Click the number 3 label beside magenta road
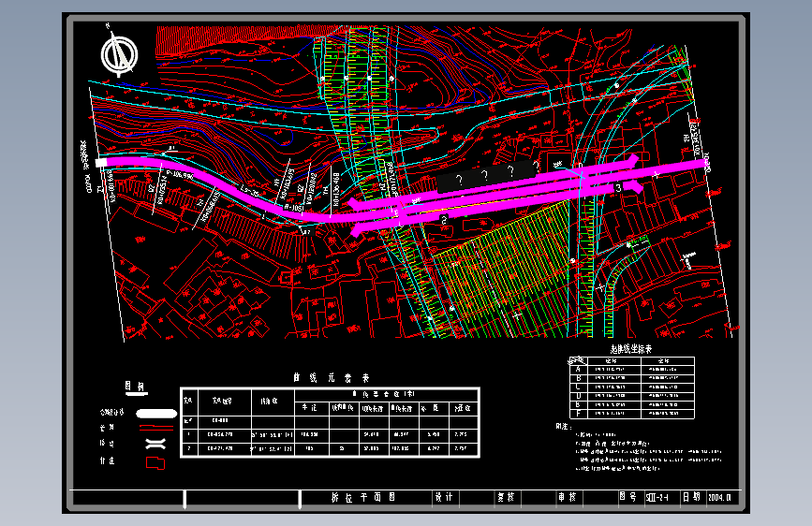The image size is (812, 526). pyautogui.click(x=618, y=188)
